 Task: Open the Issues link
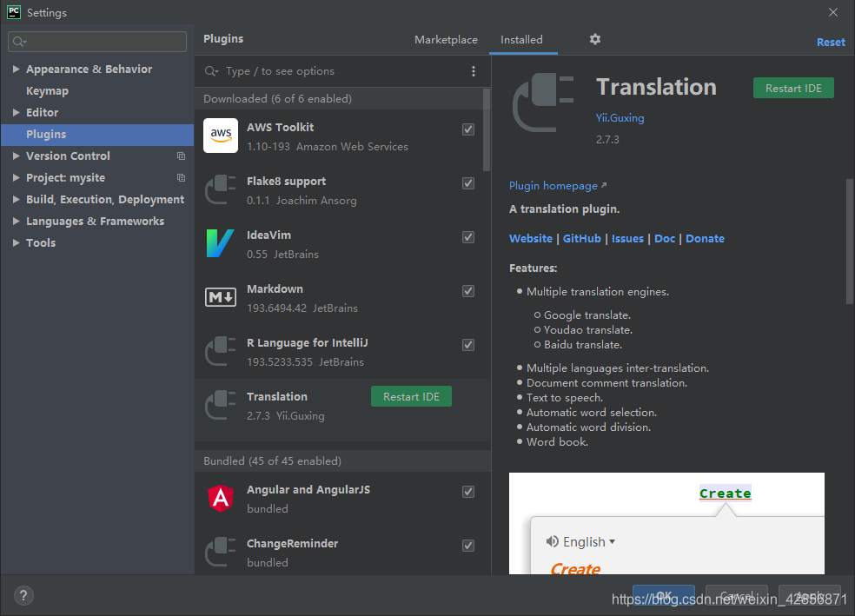click(627, 239)
